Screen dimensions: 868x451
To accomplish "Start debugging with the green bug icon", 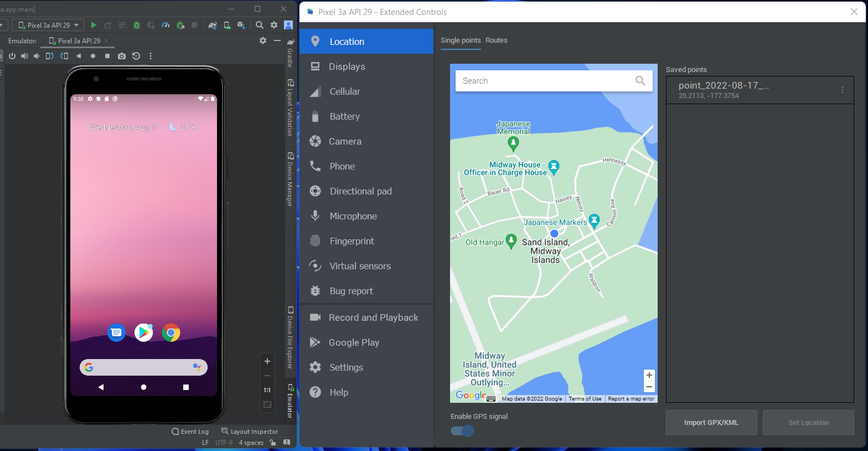I will pyautogui.click(x=137, y=25).
